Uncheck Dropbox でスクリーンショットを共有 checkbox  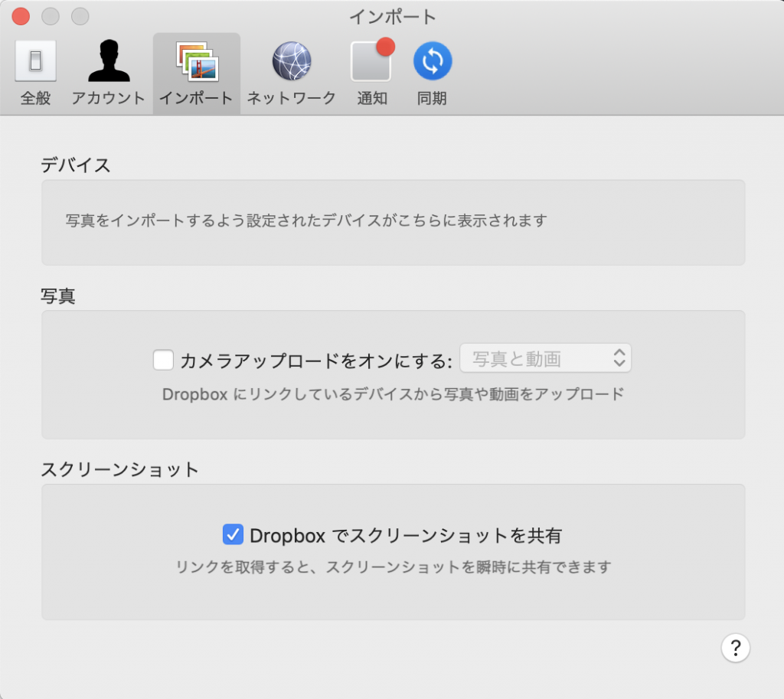point(233,534)
